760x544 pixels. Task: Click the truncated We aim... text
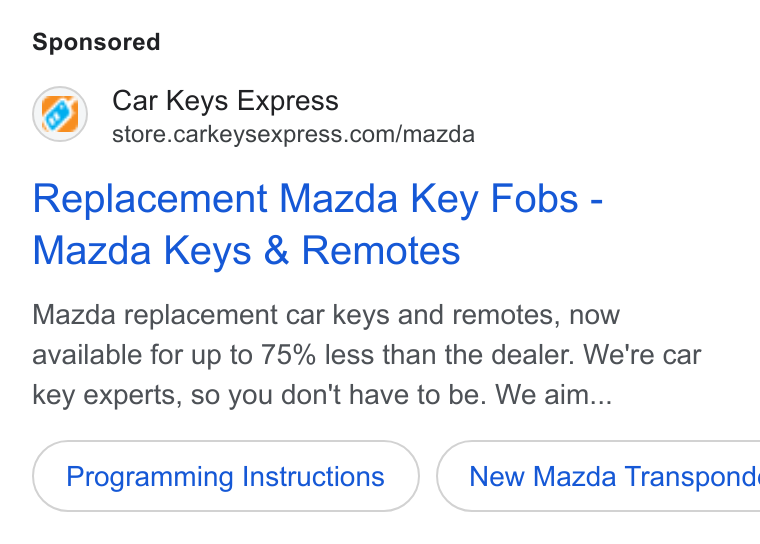[x=554, y=395]
